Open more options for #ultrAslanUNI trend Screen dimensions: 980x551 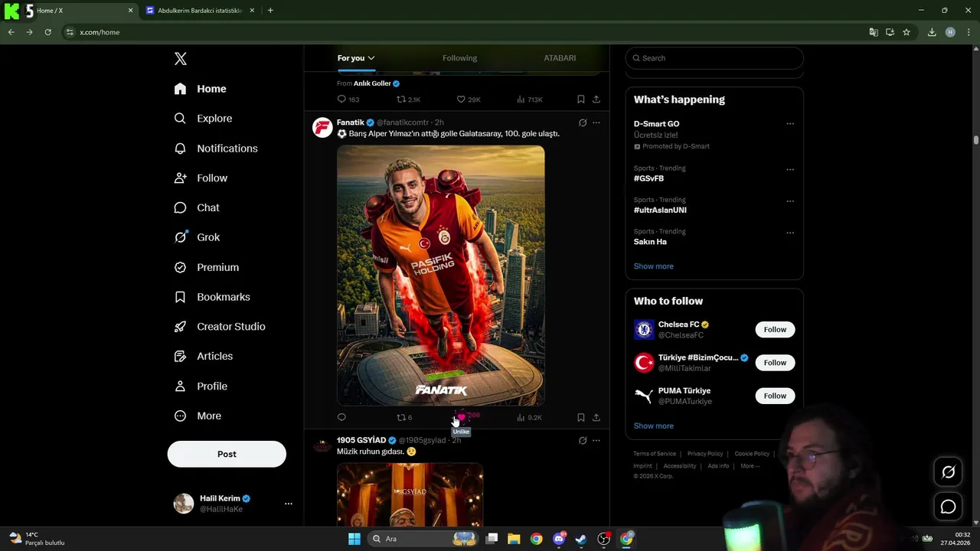click(790, 201)
